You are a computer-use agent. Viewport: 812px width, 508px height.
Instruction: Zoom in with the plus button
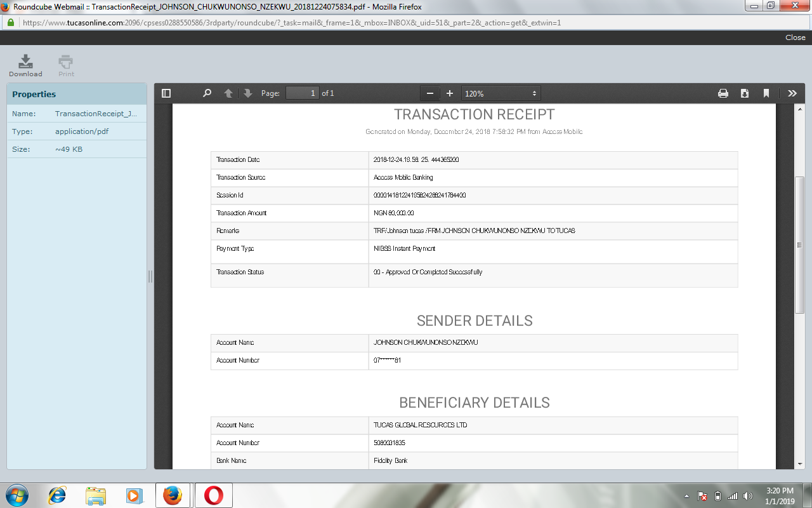[x=450, y=93]
